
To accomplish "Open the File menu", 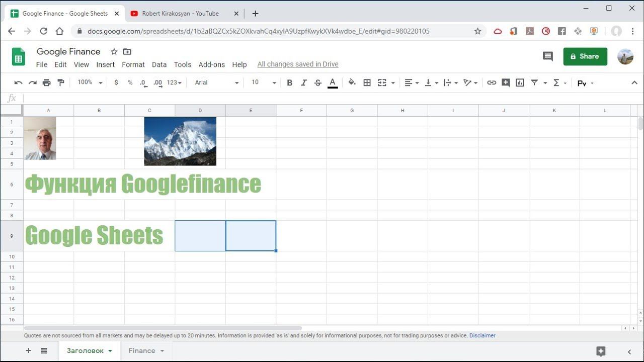I will (x=42, y=64).
